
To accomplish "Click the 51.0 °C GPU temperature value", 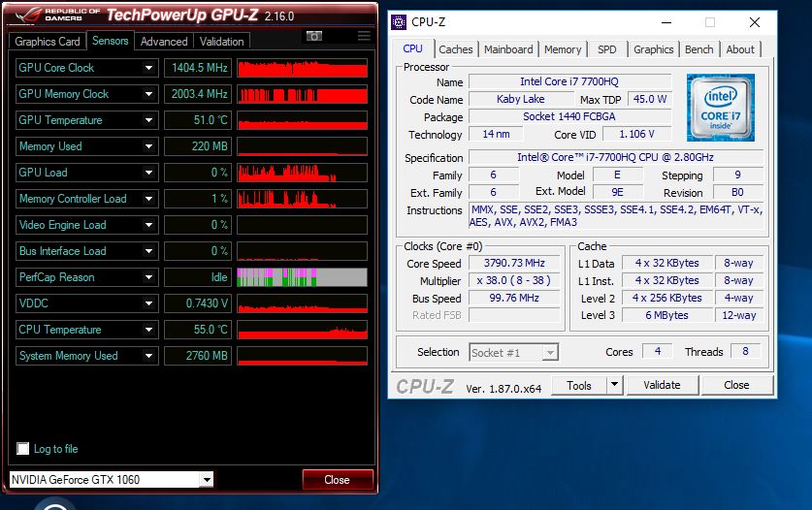I will (x=198, y=120).
